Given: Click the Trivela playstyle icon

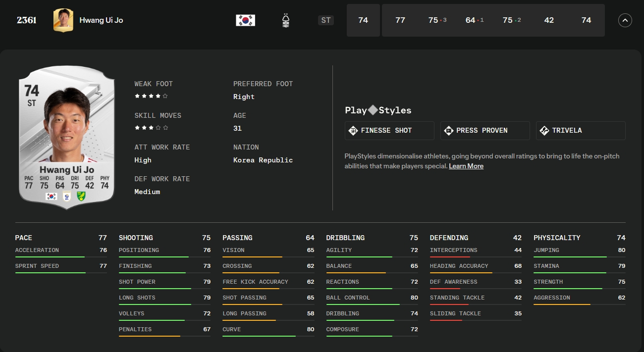Looking at the screenshot, I should [544, 131].
